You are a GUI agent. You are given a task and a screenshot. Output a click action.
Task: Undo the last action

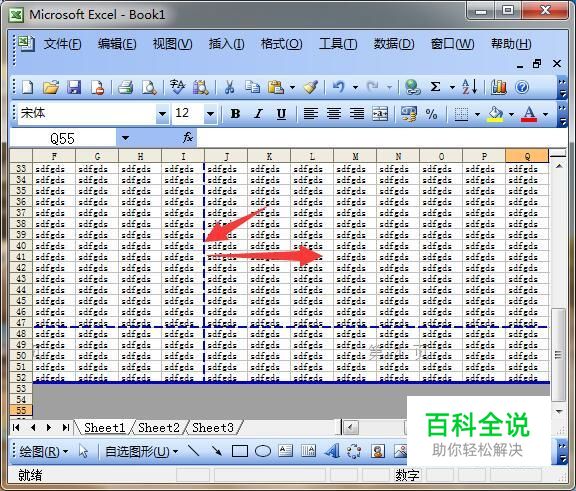point(339,87)
